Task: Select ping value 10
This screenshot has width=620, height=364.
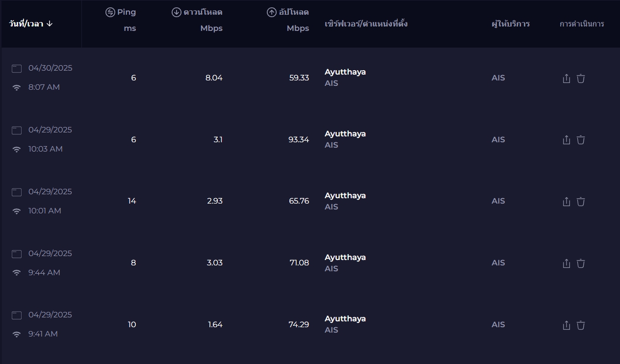Action: tap(132, 325)
